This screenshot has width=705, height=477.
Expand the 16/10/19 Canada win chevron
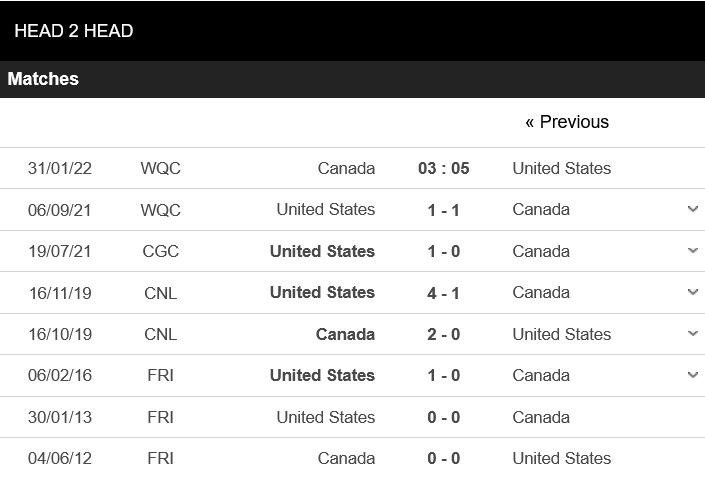coord(692,334)
